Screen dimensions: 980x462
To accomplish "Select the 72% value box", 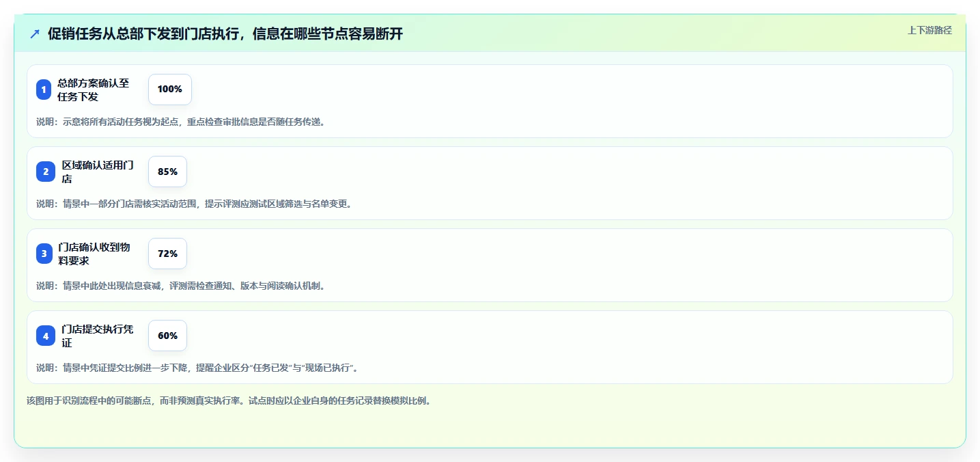I will [x=167, y=254].
